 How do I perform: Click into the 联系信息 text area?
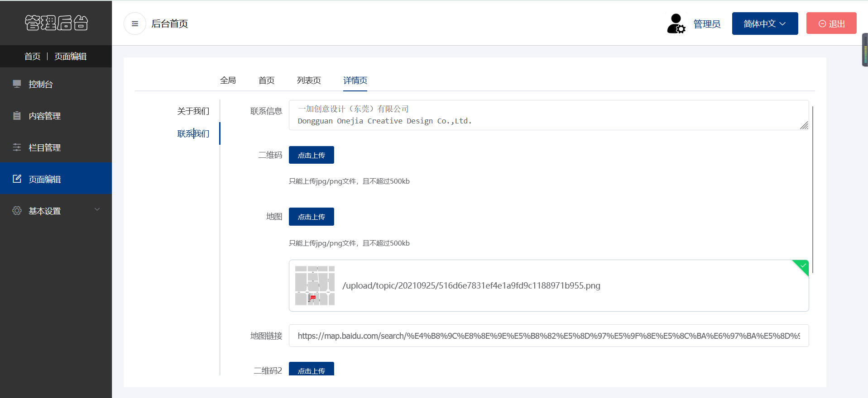[549, 115]
